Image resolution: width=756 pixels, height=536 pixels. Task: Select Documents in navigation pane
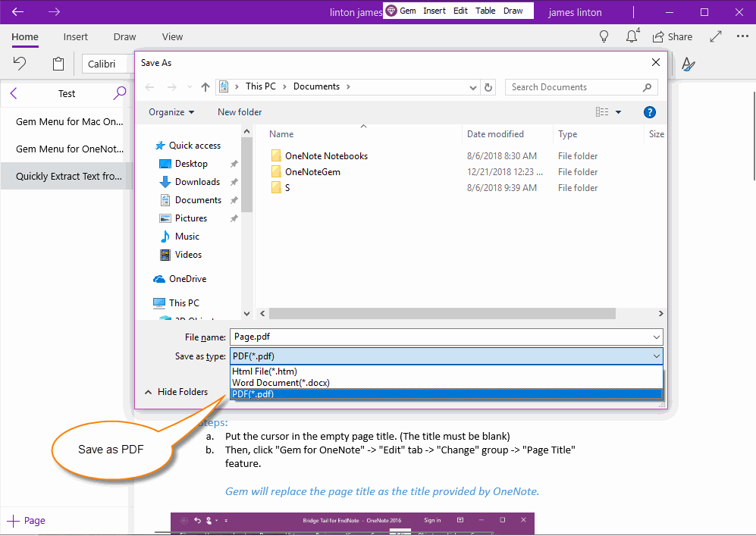(192, 200)
